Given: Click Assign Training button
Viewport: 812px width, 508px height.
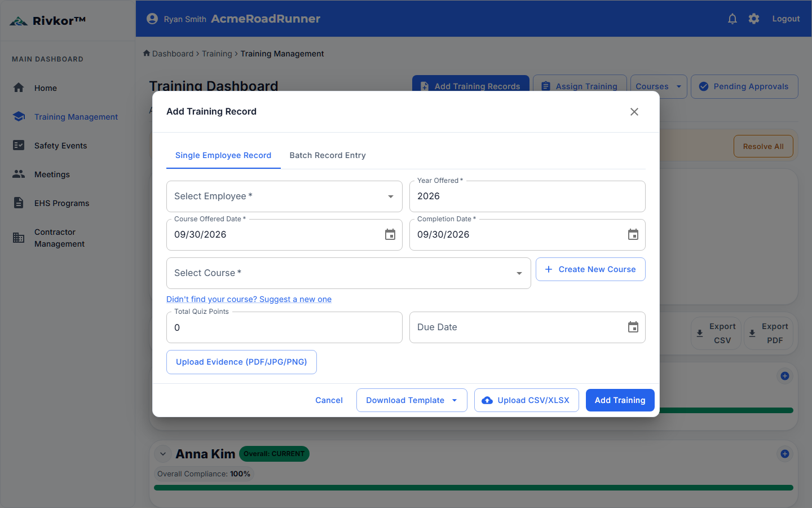Looking at the screenshot, I should [x=580, y=86].
